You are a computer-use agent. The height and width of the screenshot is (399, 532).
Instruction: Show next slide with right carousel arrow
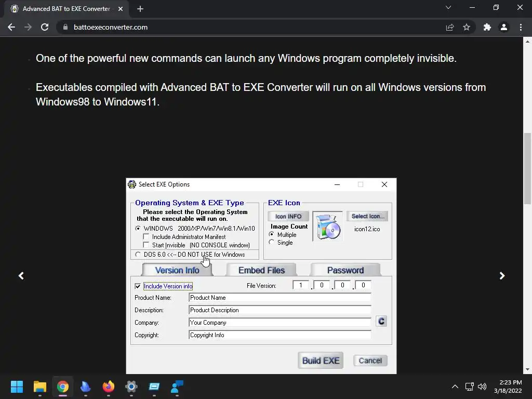pos(502,275)
